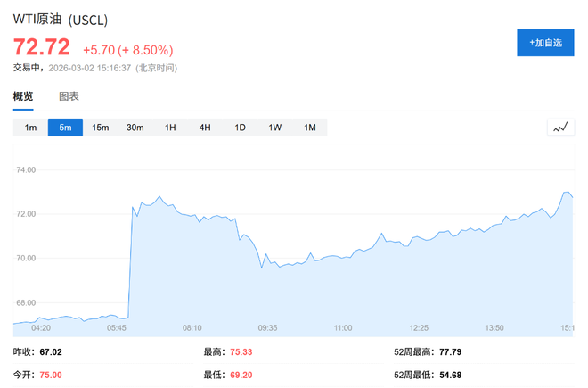Image resolution: width=588 pixels, height=388 pixels.
Task: Set chart interval to 1H
Action: coord(170,128)
